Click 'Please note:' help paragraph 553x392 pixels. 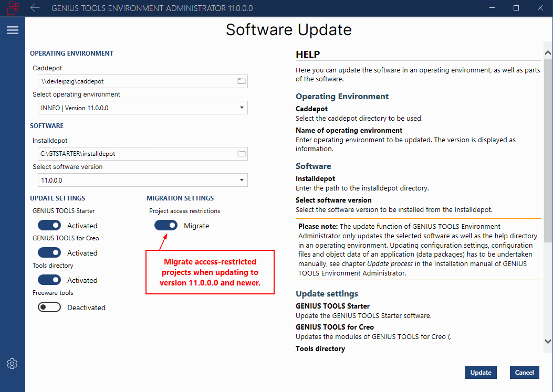[418, 250]
